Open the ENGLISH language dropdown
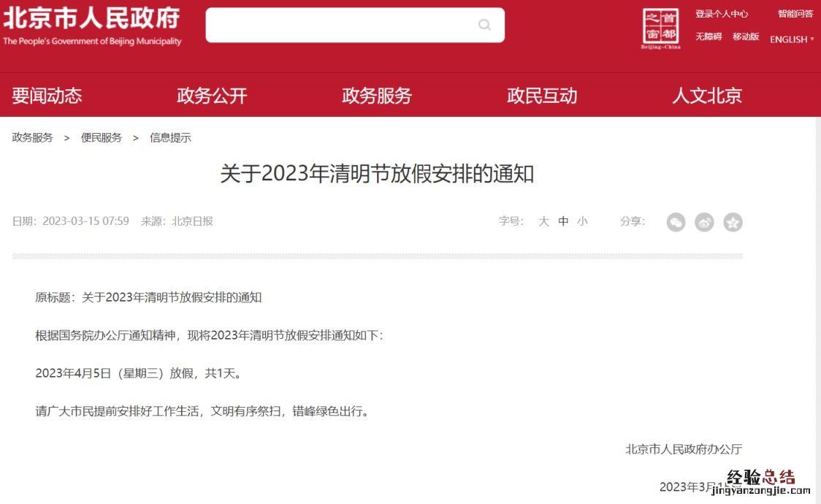 click(792, 39)
